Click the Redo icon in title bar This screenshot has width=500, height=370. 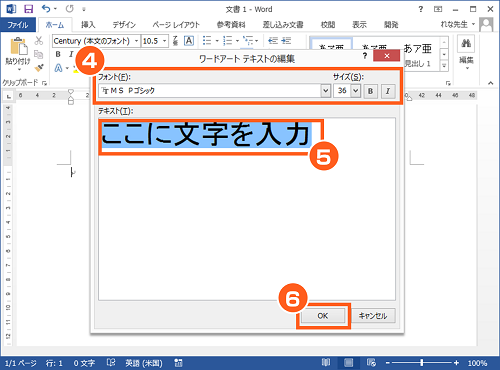point(69,9)
